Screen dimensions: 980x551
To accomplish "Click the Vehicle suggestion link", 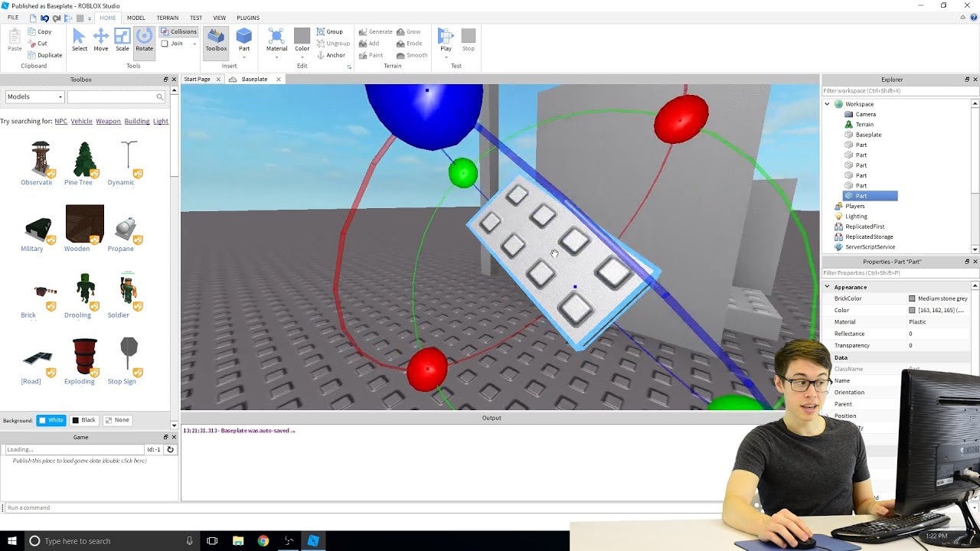I will [82, 121].
